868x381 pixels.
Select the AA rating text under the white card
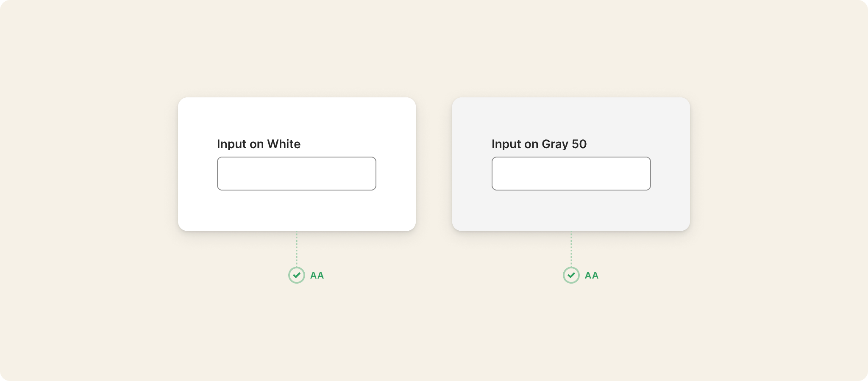(317, 275)
